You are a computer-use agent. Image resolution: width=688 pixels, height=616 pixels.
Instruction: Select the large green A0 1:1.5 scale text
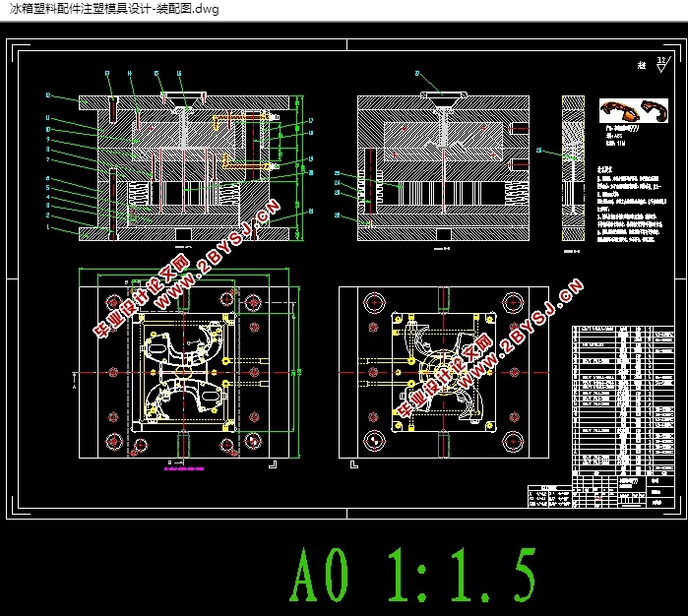click(x=412, y=575)
